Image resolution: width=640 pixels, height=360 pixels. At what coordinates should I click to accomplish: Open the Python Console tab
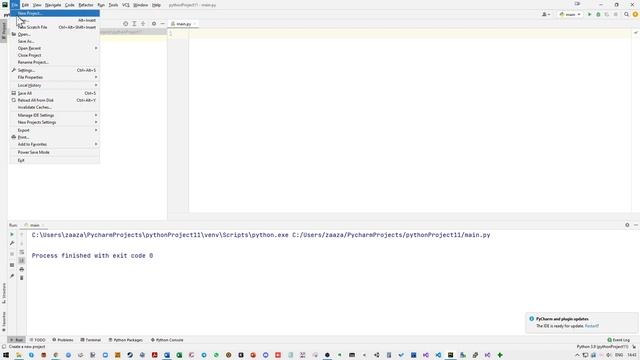pos(167,340)
